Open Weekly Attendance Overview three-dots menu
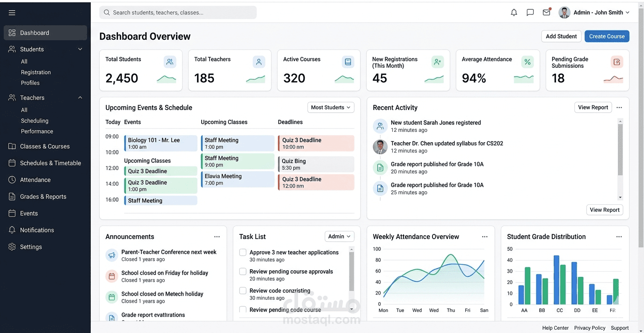Viewport: 644px width, 333px height. click(484, 237)
